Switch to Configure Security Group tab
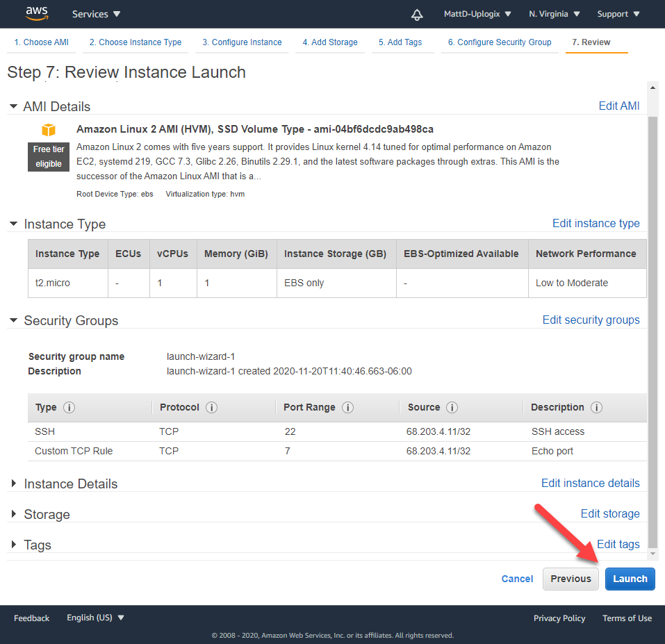The image size is (665, 644). click(499, 42)
